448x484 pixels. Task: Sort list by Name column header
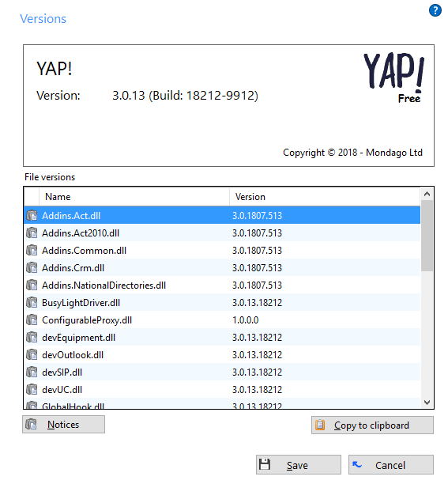pos(134,197)
